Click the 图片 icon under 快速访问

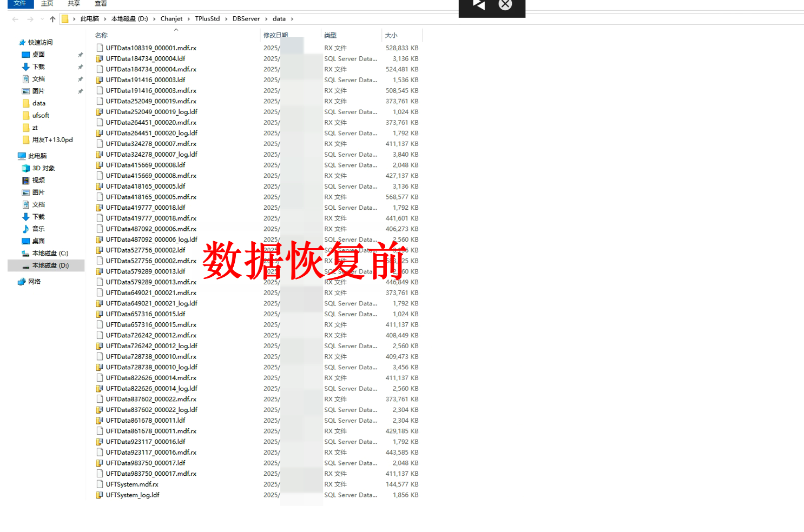[25, 91]
